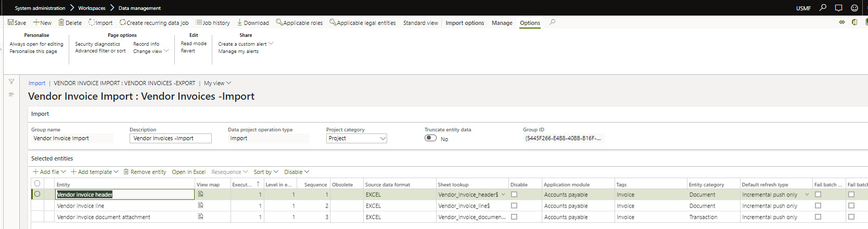Click the New plus icon
The height and width of the screenshot is (229, 868).
[36, 22]
